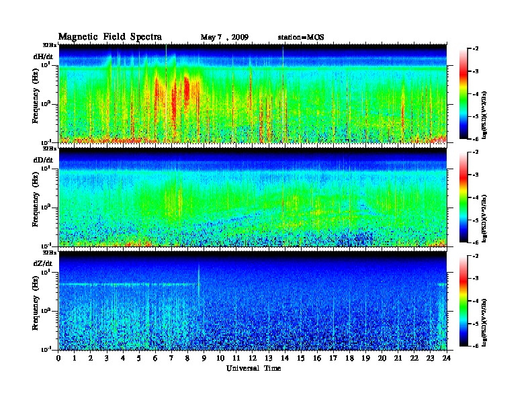Select the dD/dt panel label
This screenshot has height=411, width=532.
(x=43, y=159)
